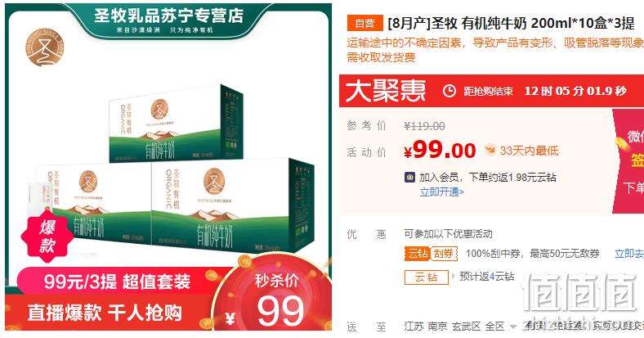644x338 pixels.
Task: Click the crown membership icon
Action: coord(410,178)
